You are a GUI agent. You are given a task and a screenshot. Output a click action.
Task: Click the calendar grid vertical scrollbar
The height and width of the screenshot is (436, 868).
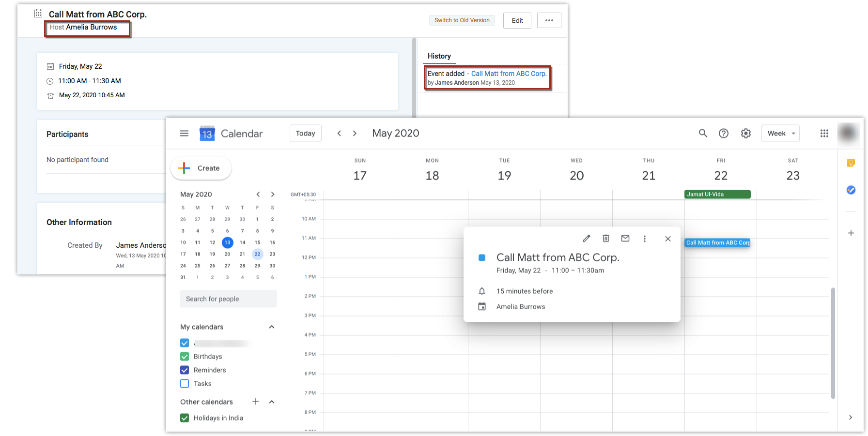click(833, 343)
